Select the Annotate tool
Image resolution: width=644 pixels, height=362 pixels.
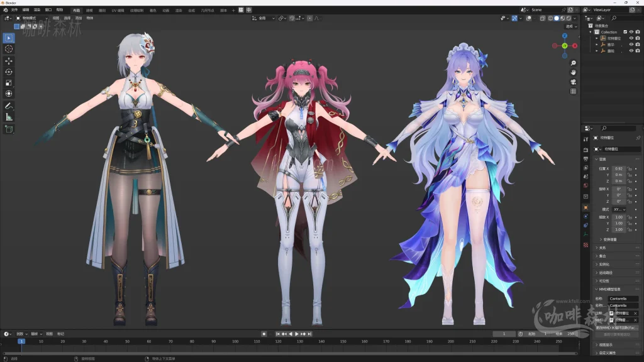9,106
